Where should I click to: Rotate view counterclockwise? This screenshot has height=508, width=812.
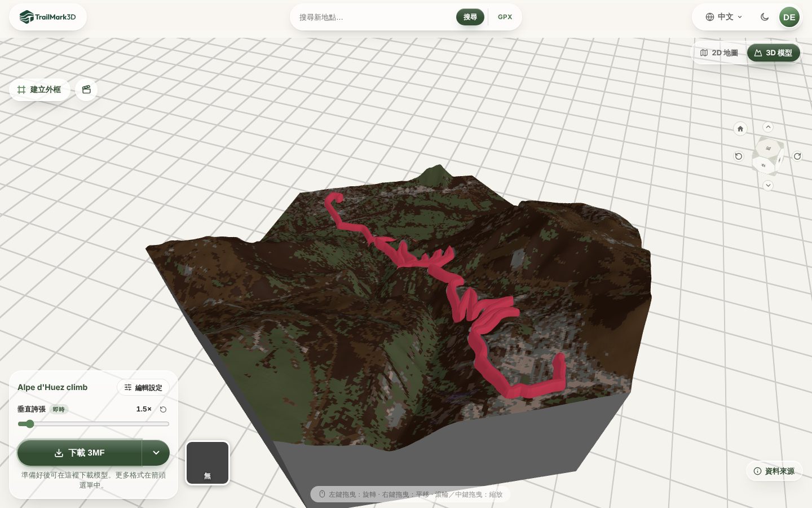[x=739, y=156]
